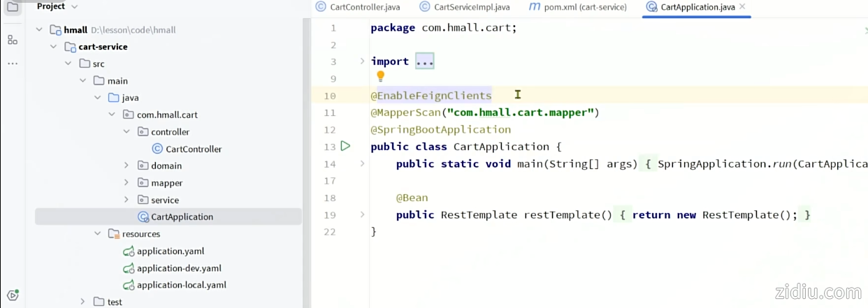Open the more tool windows ellipsis
Viewport: 868px width, 308px height.
click(13, 64)
